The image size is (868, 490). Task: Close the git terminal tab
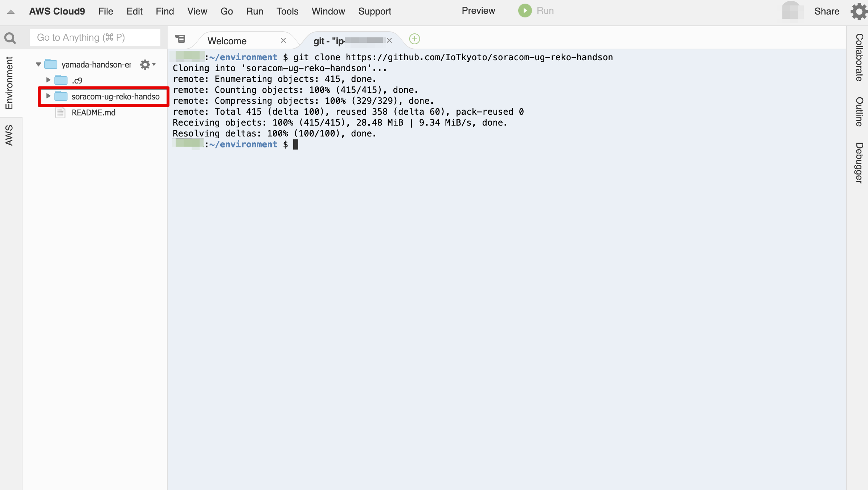[389, 40]
